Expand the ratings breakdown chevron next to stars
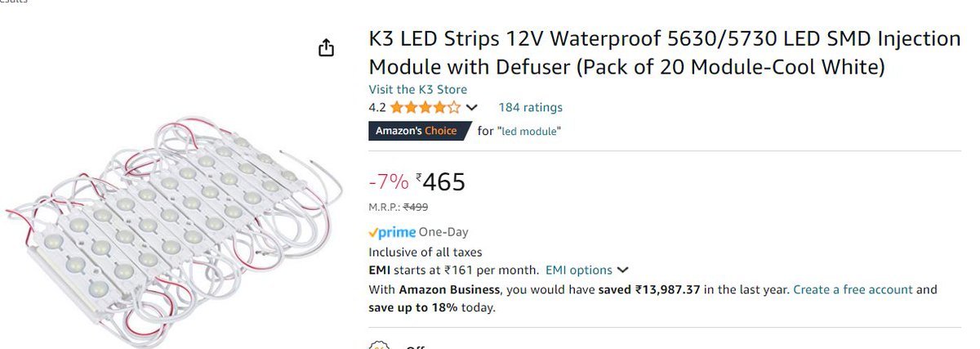Image resolution: width=980 pixels, height=349 pixels. tap(472, 107)
